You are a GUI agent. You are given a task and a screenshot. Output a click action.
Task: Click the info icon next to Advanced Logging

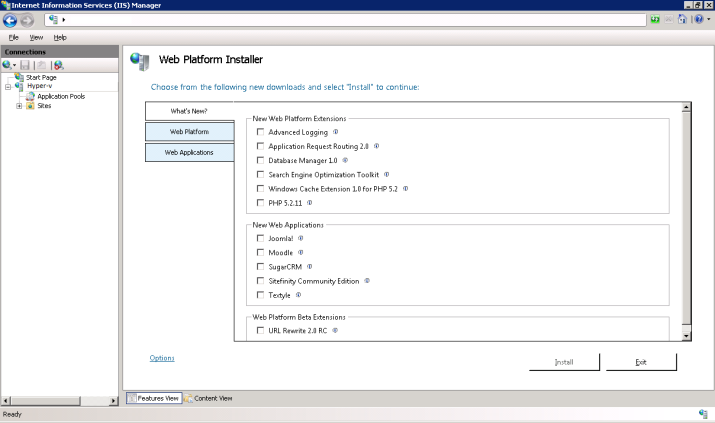(336, 132)
